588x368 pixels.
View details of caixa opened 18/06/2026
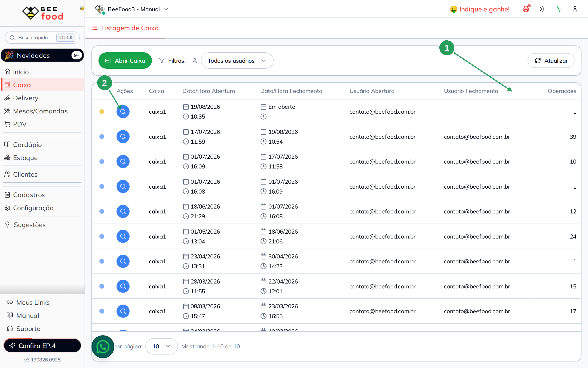[x=123, y=211]
